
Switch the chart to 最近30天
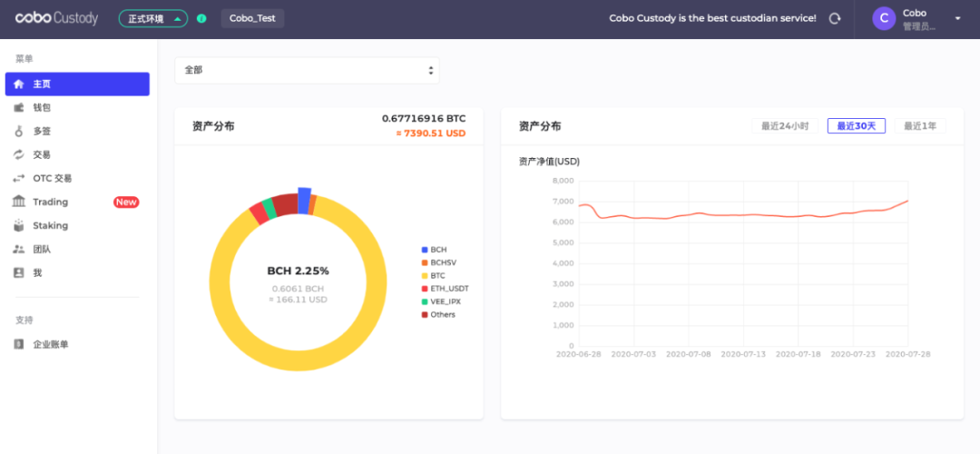coord(856,126)
